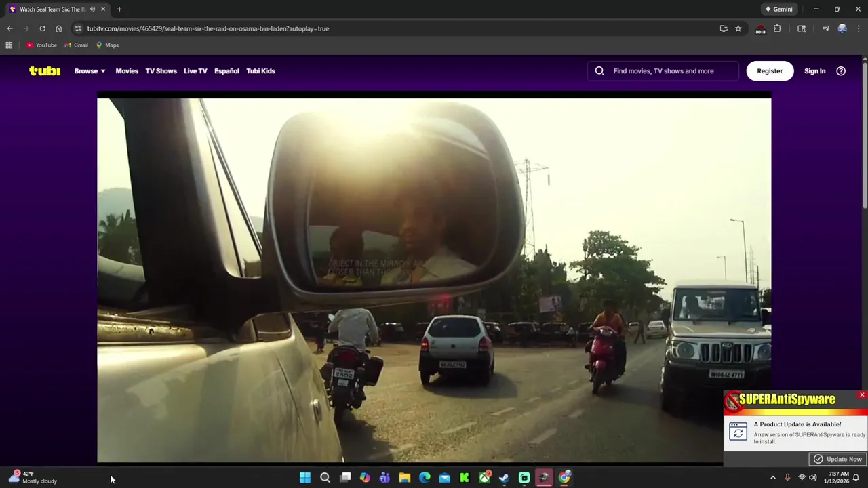The height and width of the screenshot is (488, 868).
Task: Open the Chrome apps grid icon
Action: point(9,45)
